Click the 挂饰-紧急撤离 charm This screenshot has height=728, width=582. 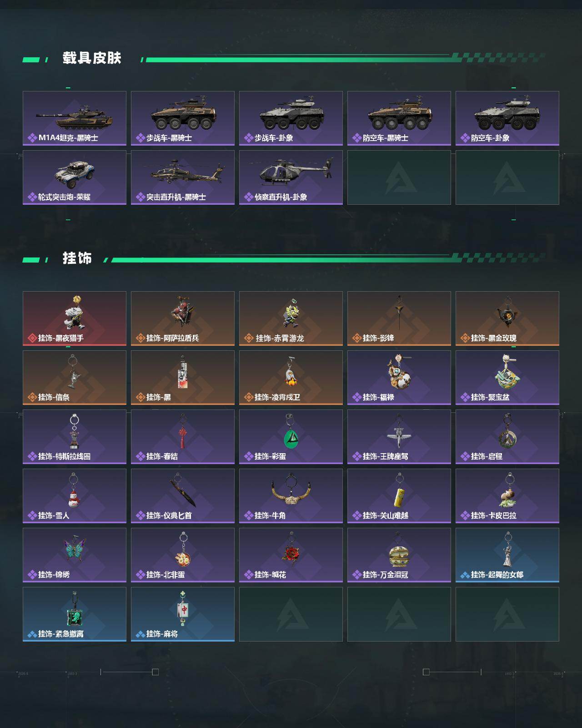click(x=75, y=614)
